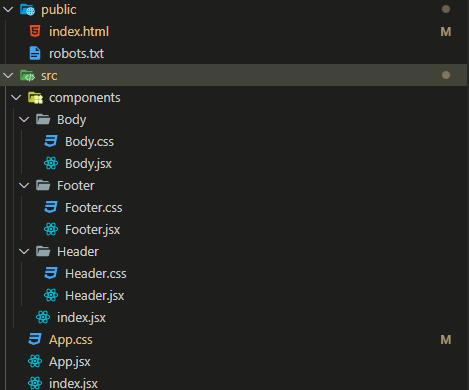Open Body.css file
Viewport: 469px width, 390px height.
[x=89, y=142]
